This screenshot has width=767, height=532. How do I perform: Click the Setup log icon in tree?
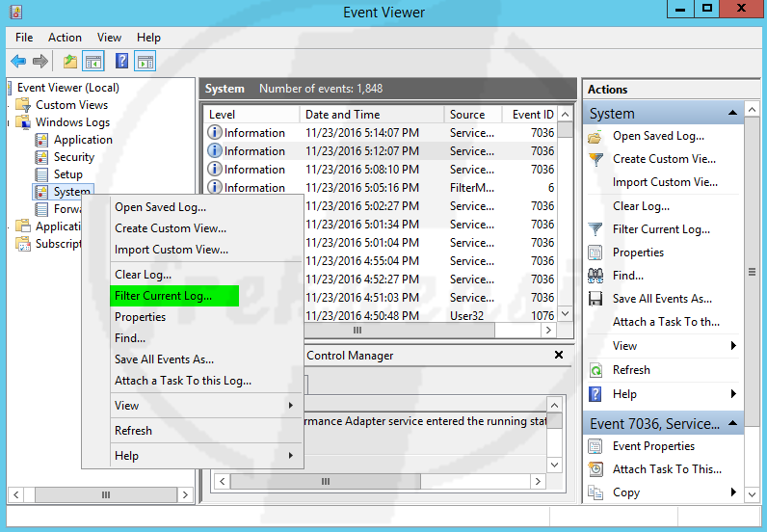[41, 174]
